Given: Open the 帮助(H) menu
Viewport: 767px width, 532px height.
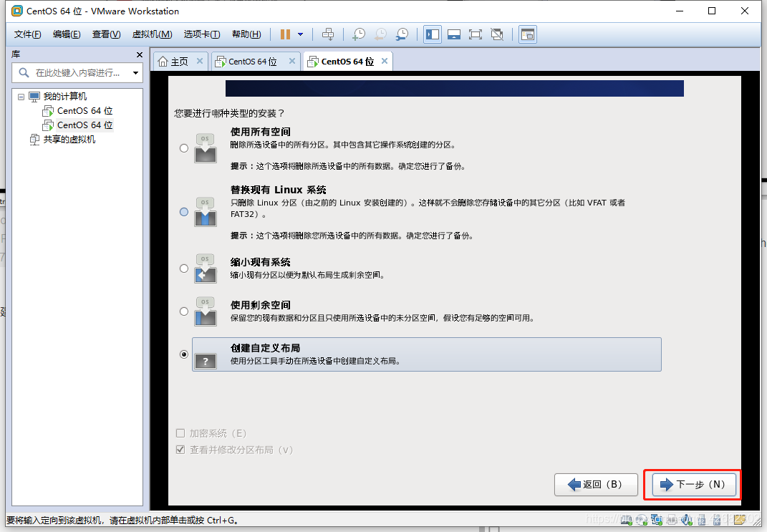Looking at the screenshot, I should point(246,34).
